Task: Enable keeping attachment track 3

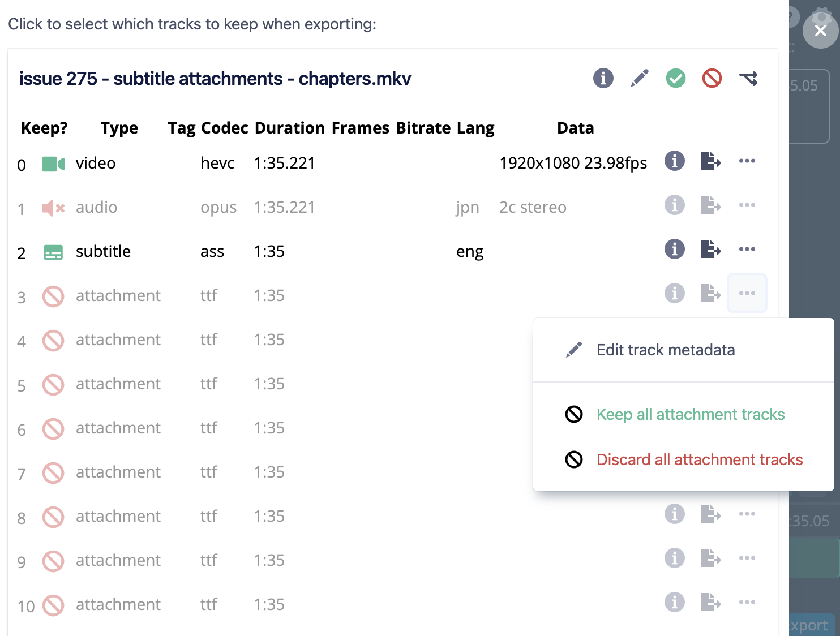Action: tap(53, 296)
